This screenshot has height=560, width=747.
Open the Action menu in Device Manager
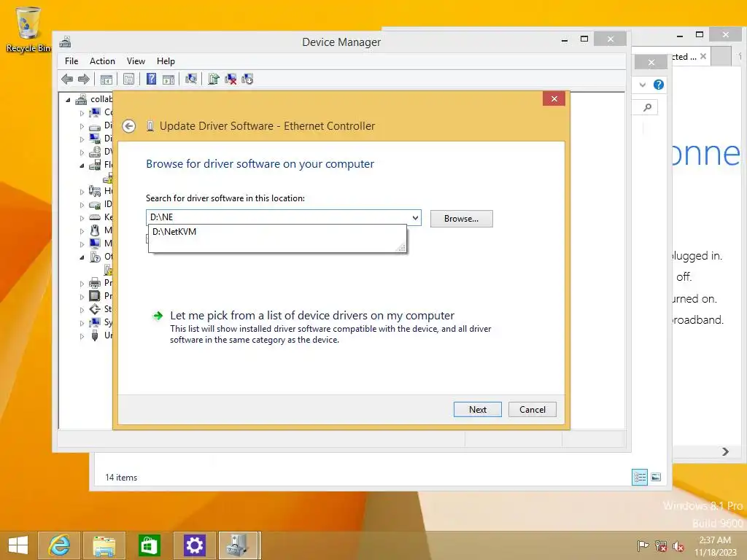pos(102,61)
